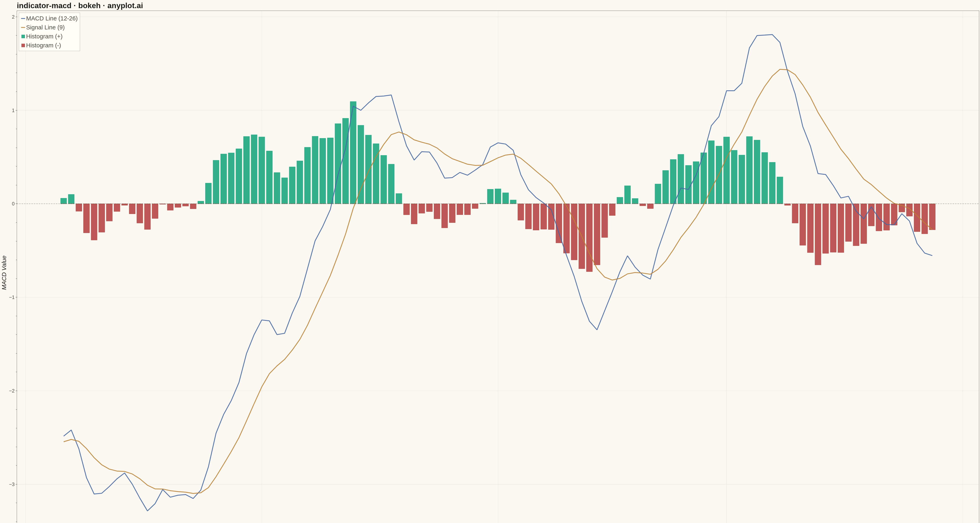Click the chart title indicator-macd · bokeh · anyplot.ai
The width and height of the screenshot is (980, 523).
pyautogui.click(x=80, y=6)
